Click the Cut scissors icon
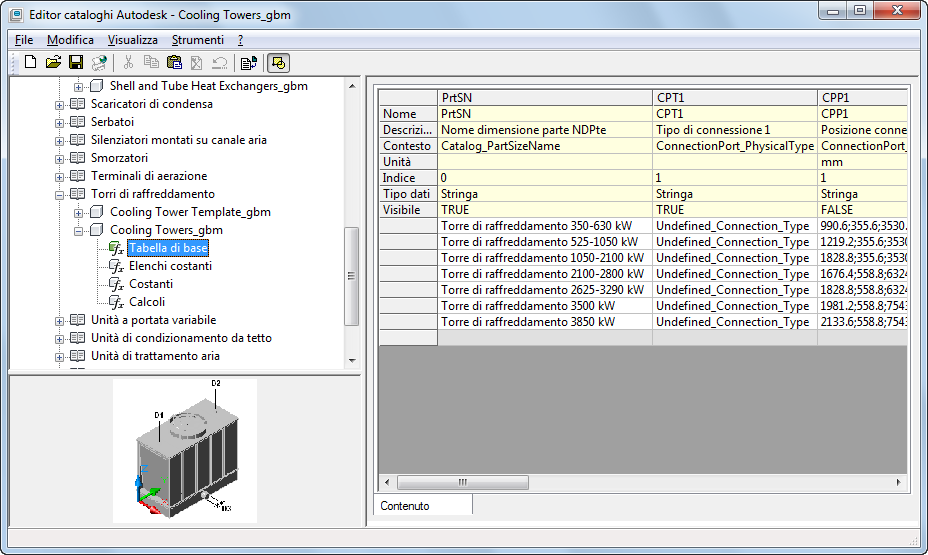Screen dimensions: 928x555 (128, 62)
